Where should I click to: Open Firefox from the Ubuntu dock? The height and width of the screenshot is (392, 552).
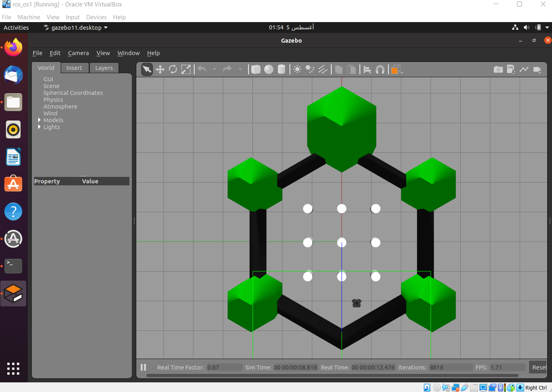[x=13, y=47]
